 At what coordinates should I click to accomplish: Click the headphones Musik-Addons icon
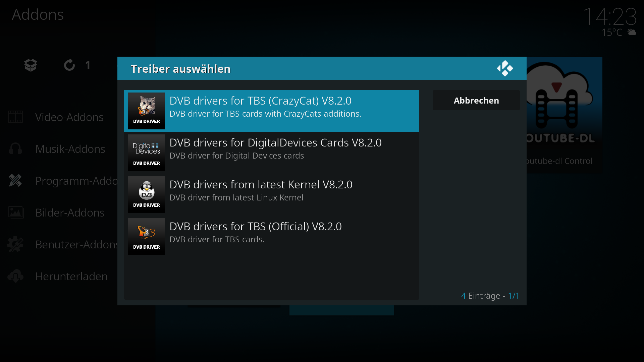(15, 149)
